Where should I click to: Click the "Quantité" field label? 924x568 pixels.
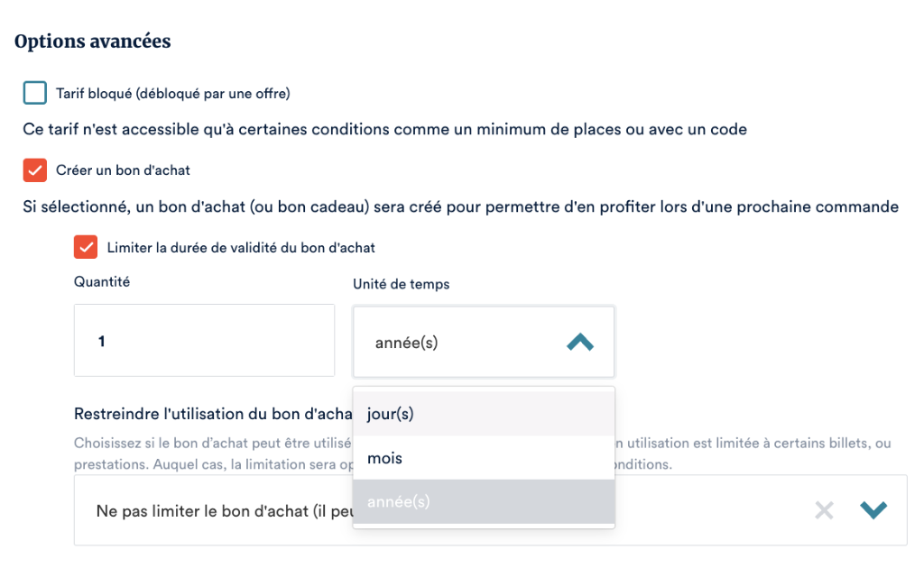pyautogui.click(x=102, y=281)
